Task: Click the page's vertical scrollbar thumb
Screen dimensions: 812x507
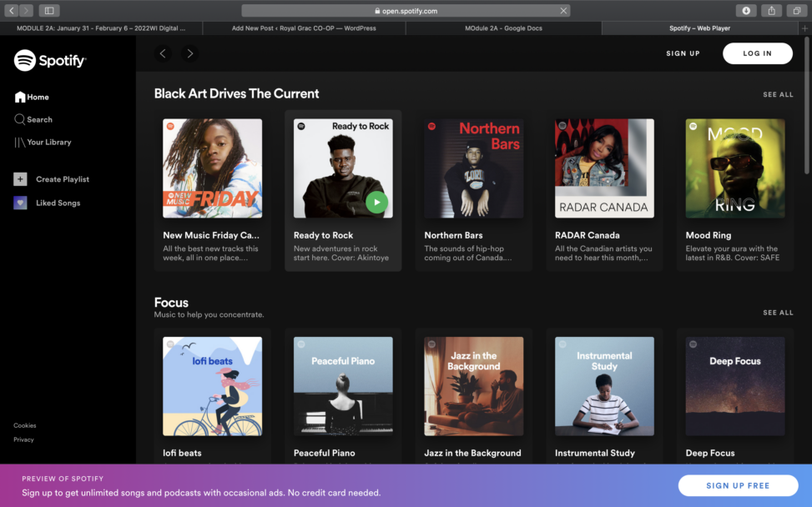Action: (x=806, y=106)
